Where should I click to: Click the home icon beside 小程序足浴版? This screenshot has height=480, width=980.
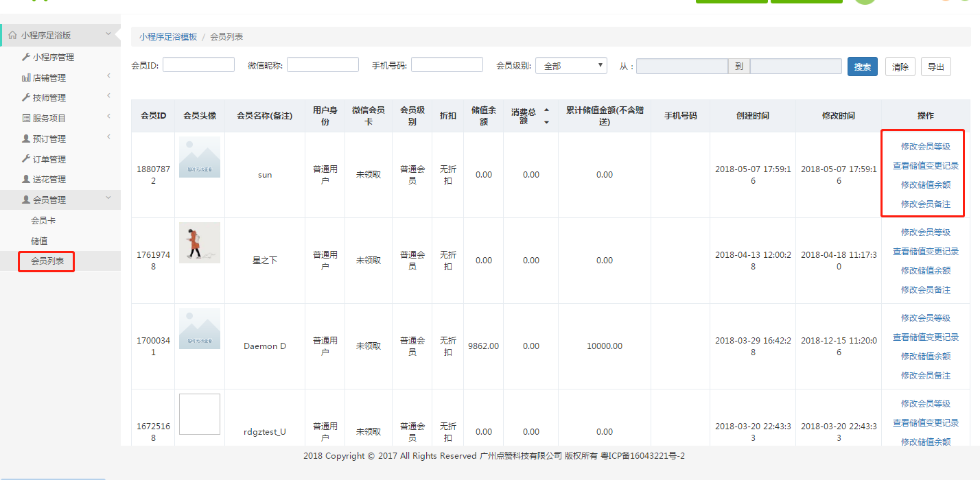pyautogui.click(x=12, y=35)
